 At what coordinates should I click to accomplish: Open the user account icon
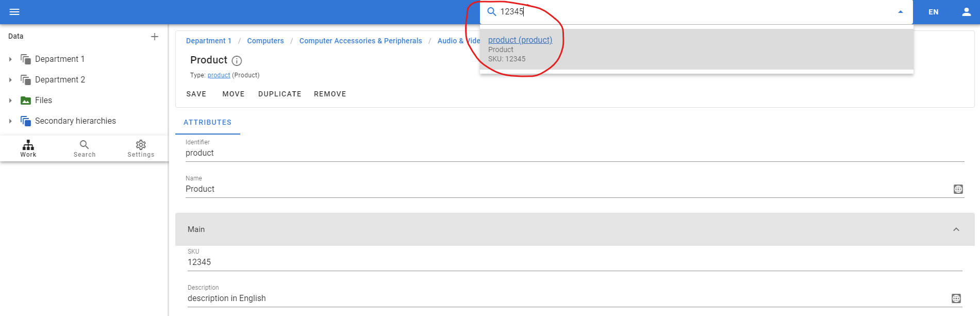(x=967, y=12)
